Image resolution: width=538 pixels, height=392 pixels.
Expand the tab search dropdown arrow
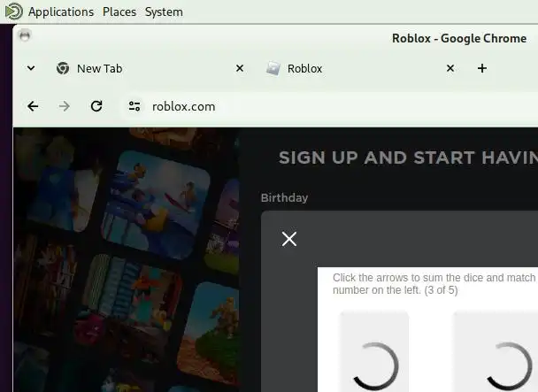[31, 68]
